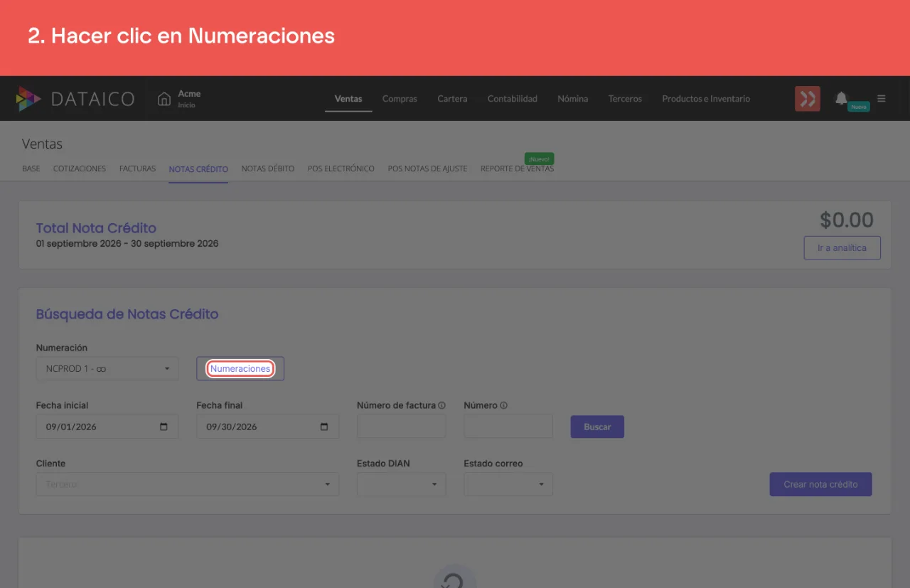Click the Buscar button

pyautogui.click(x=597, y=427)
